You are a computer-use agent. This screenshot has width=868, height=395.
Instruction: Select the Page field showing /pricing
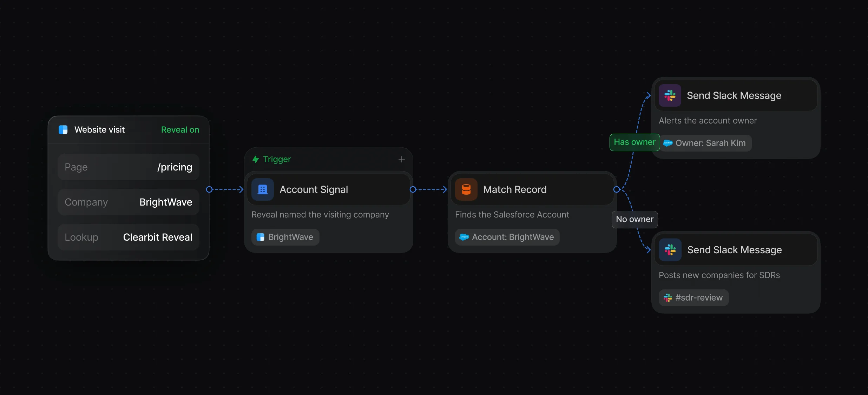(129, 167)
